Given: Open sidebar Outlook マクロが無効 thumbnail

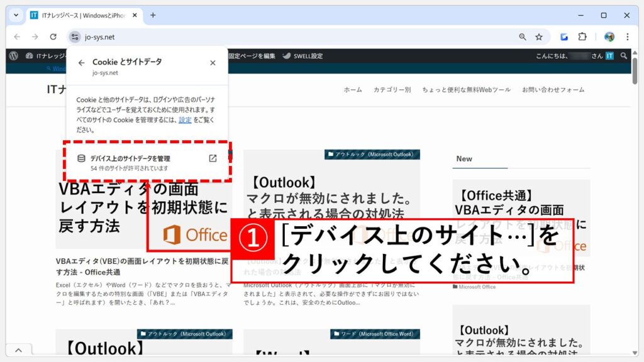Looking at the screenshot, I should [521, 329].
